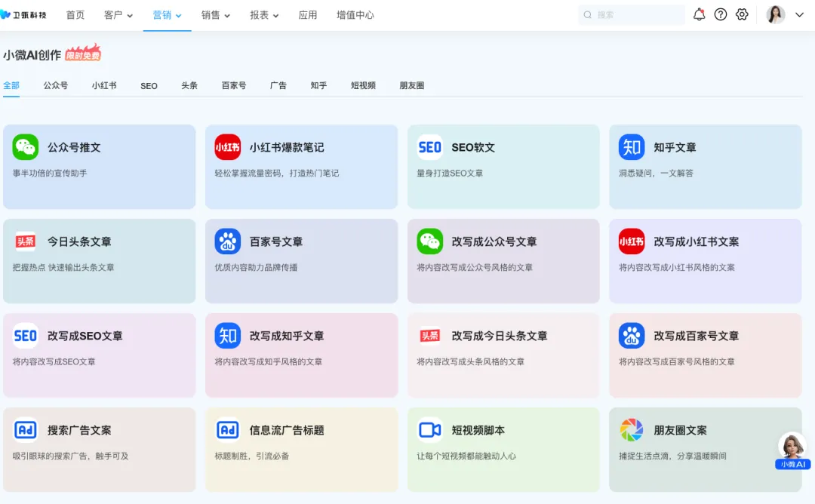Switch to the 小红书 category tab
The height and width of the screenshot is (504, 815).
pos(104,85)
